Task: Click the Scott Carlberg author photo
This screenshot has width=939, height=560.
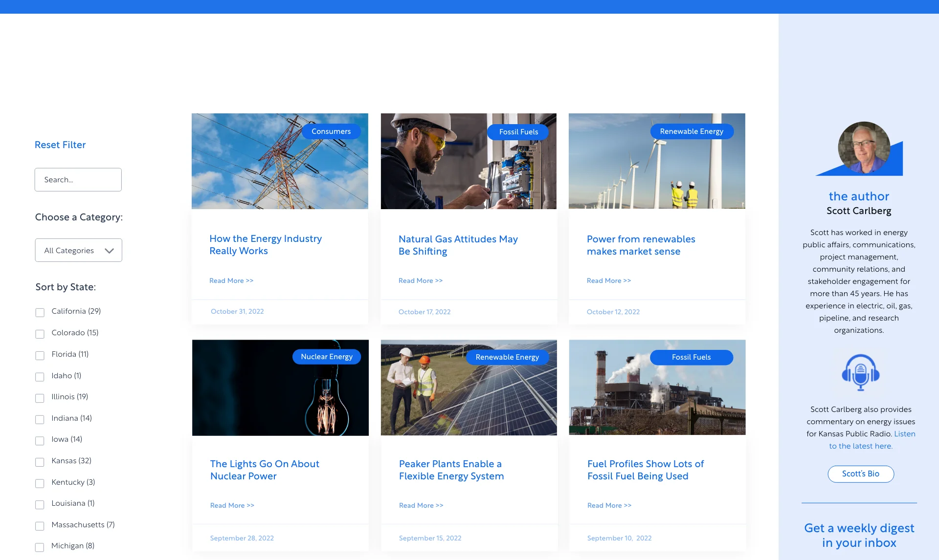Action: 864,148
